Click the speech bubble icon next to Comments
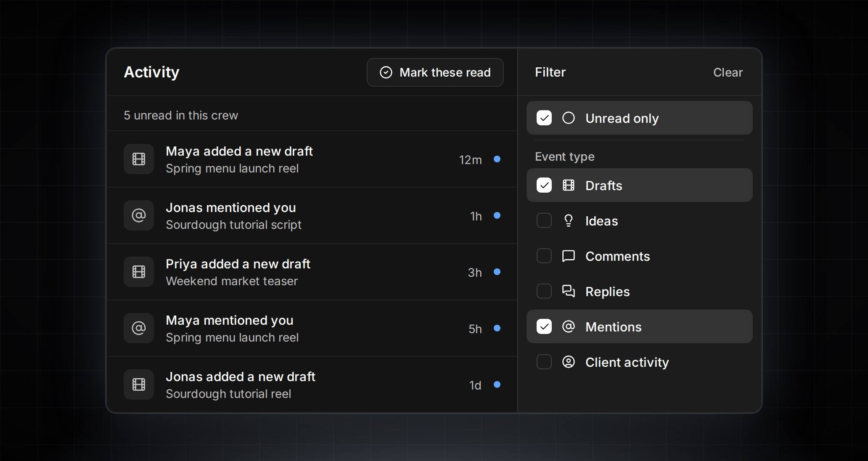This screenshot has height=461, width=868. 569,256
